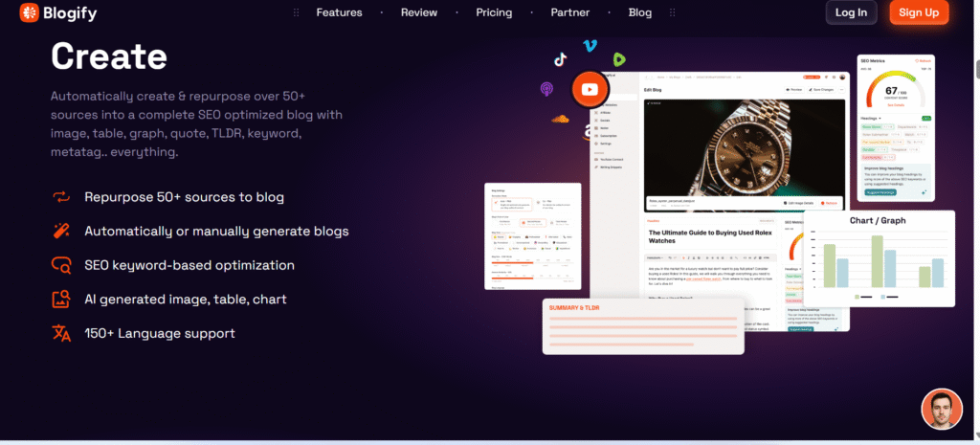Select Blog in the top navigation
The height and width of the screenshot is (445, 980).
pyautogui.click(x=639, y=12)
